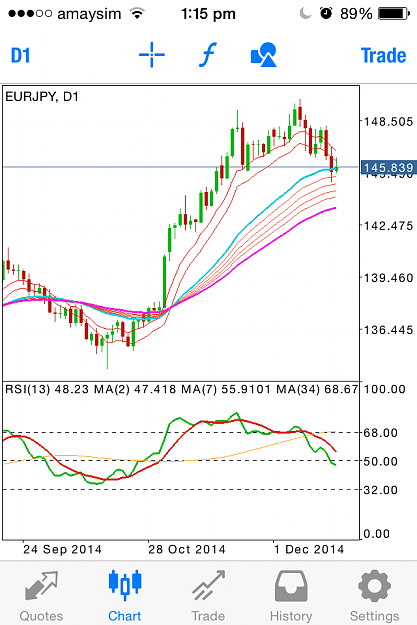This screenshot has height=625, width=417.
Task: Select the Chart tab
Action: [125, 596]
